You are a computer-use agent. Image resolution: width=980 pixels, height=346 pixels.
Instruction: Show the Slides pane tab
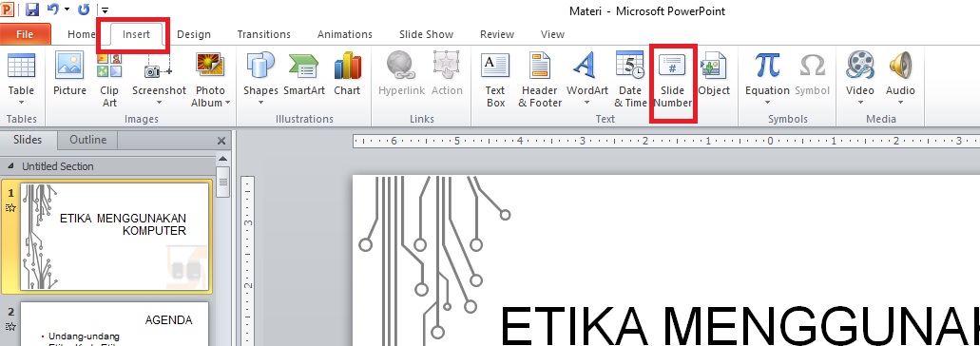click(28, 140)
